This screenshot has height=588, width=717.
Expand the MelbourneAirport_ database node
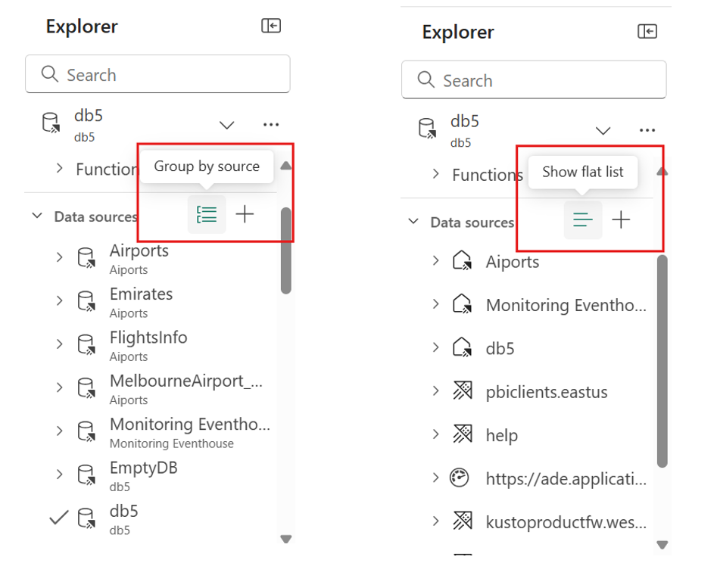[59, 387]
